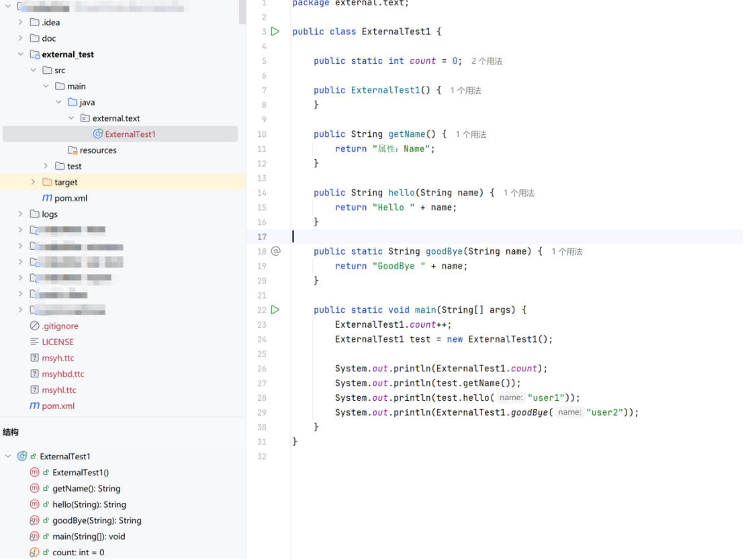Select the LICENSE file
744x560 pixels.
[58, 342]
